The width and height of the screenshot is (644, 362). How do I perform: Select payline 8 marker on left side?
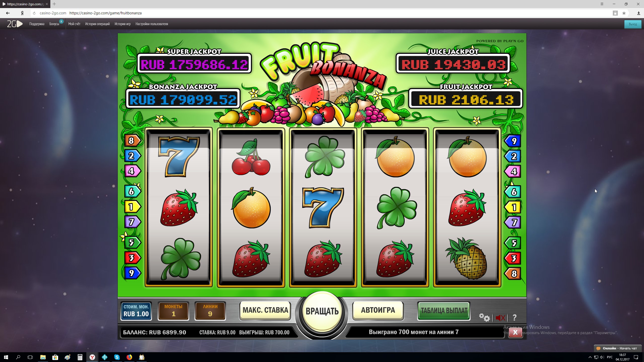coord(132,141)
